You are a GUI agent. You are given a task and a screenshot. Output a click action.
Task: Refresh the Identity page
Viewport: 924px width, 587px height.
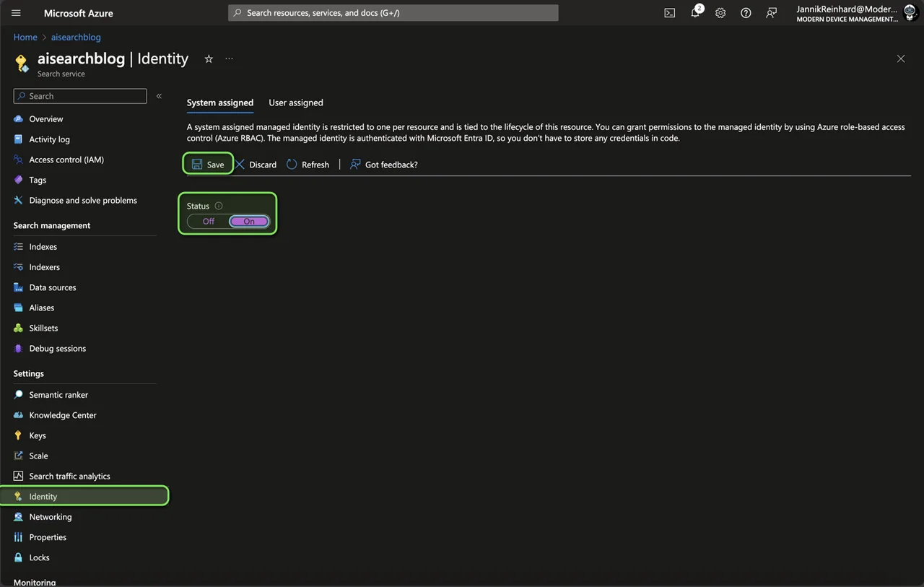tap(308, 165)
